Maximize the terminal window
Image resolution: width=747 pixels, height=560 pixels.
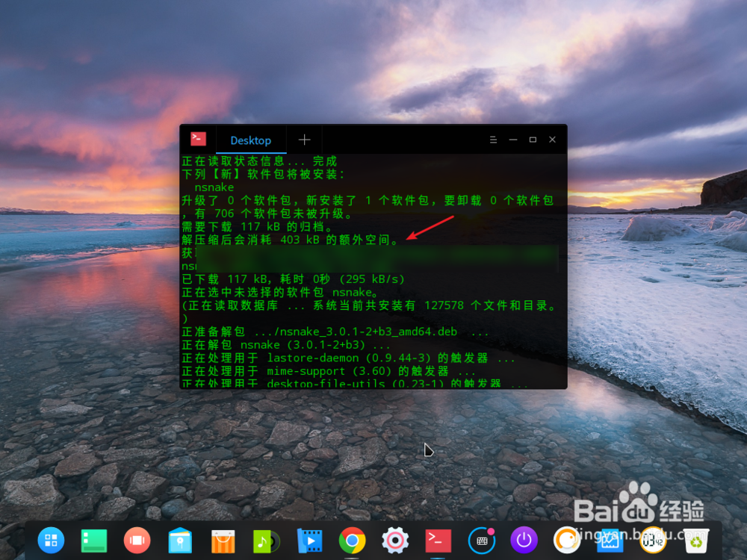point(533,140)
